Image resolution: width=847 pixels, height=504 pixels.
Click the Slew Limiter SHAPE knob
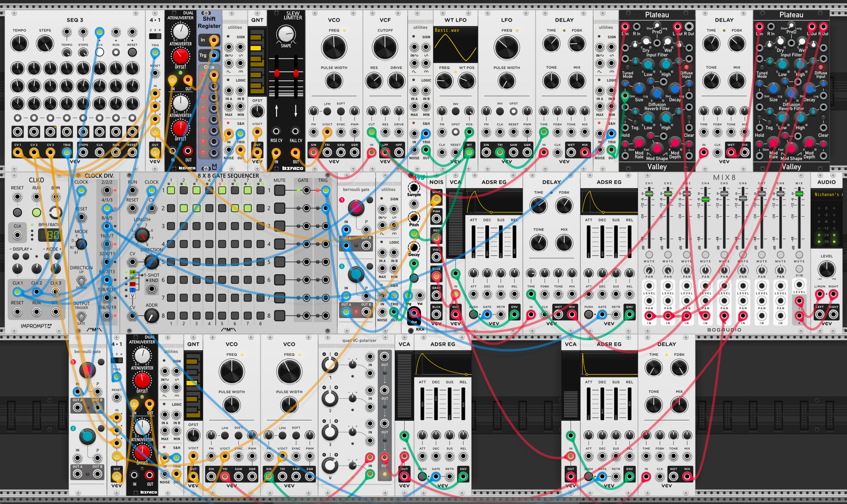[286, 34]
